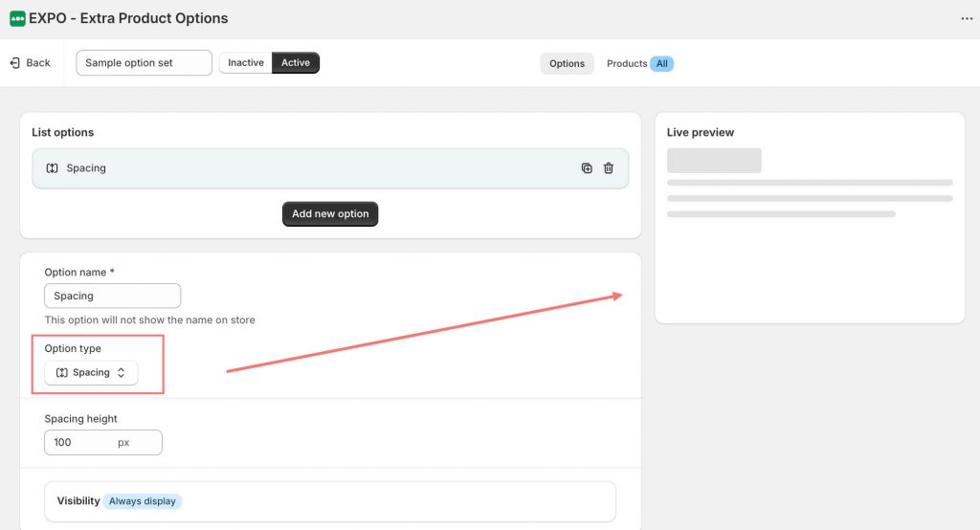
Task: Click the List options heading
Action: pos(62,132)
